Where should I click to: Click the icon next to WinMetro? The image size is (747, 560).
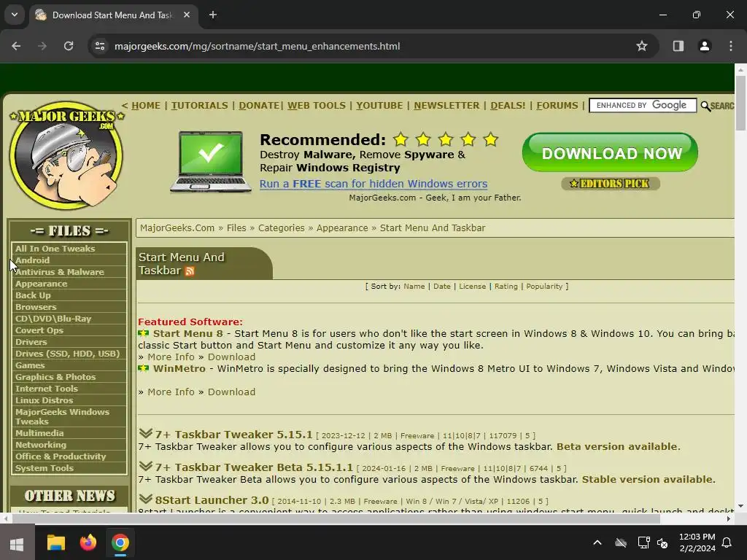tap(144, 368)
